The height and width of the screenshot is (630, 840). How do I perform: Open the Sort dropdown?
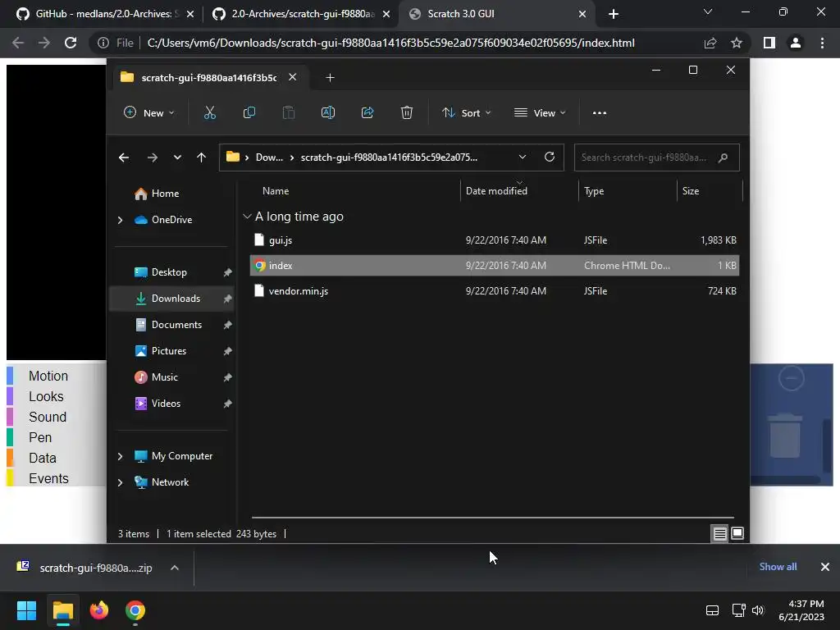click(x=466, y=112)
